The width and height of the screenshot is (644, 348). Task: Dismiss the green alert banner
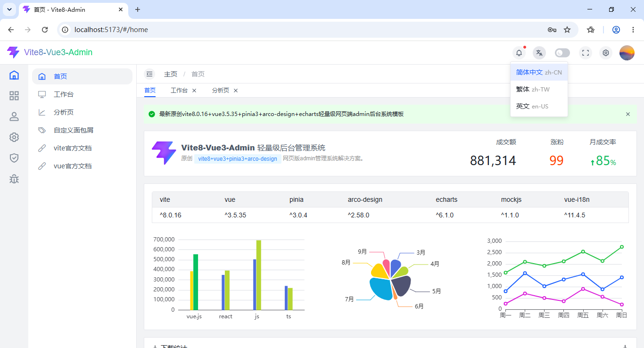click(628, 114)
